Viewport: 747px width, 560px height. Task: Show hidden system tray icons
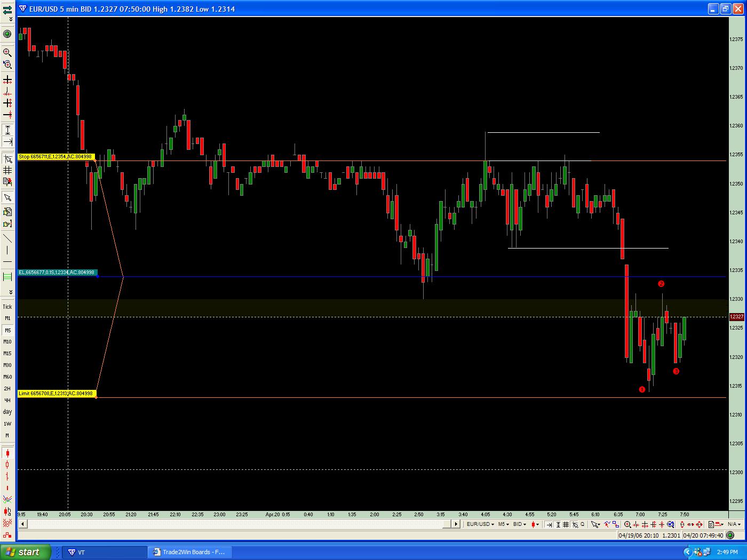pos(688,552)
